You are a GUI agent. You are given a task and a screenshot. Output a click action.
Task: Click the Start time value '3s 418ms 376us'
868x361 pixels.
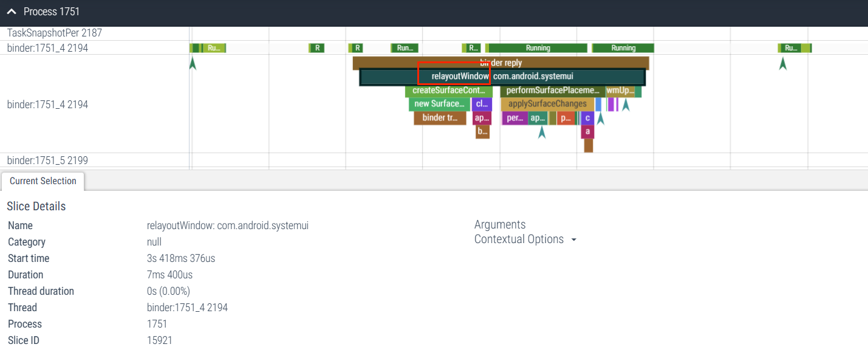pyautogui.click(x=181, y=258)
